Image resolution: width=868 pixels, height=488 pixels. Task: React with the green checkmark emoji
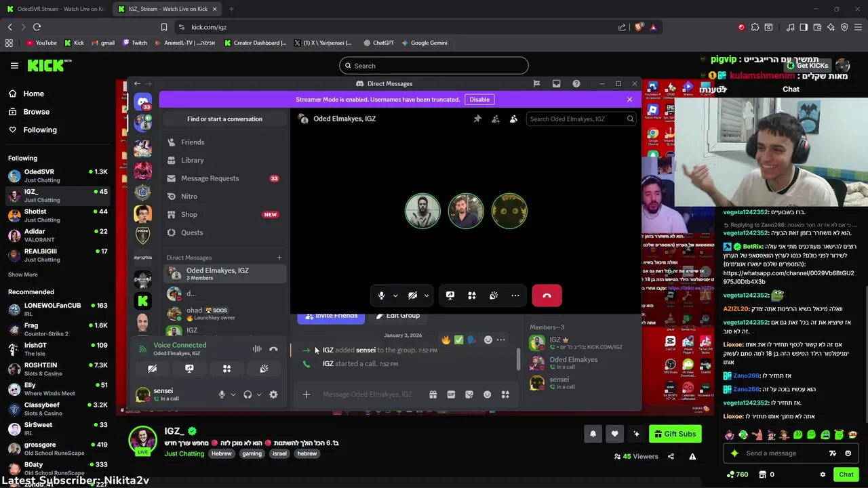[458, 340]
